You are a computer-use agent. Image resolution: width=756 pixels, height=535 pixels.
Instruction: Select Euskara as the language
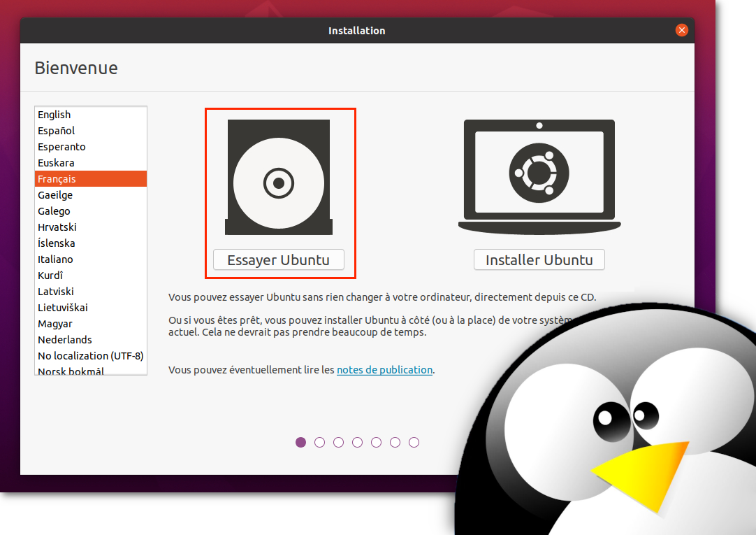(x=56, y=162)
